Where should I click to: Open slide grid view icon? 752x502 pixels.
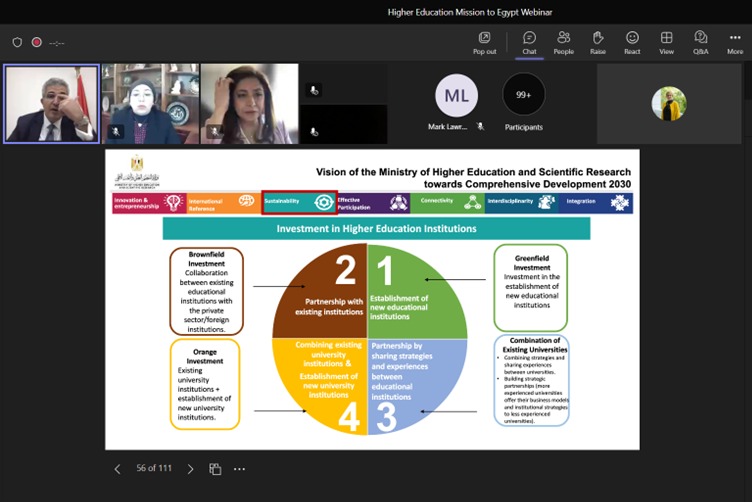click(x=216, y=469)
